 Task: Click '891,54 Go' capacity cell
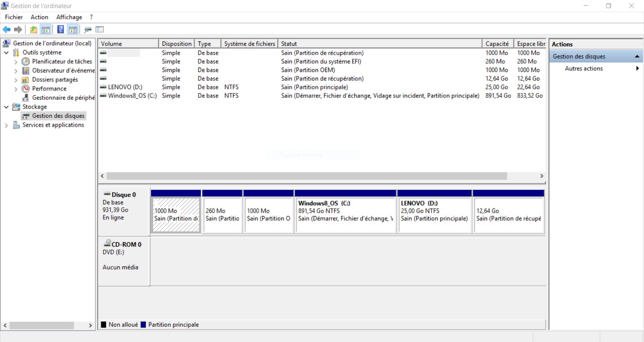coord(498,96)
